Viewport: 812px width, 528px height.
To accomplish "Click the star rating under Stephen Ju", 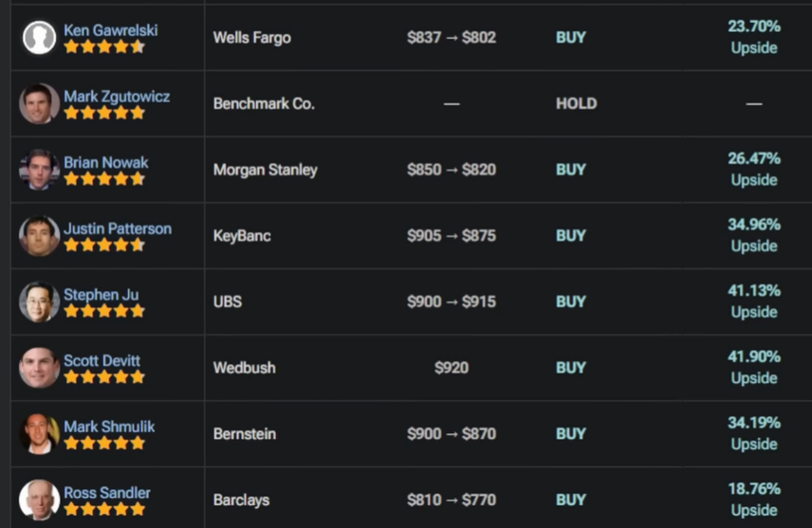I will pyautogui.click(x=104, y=311).
